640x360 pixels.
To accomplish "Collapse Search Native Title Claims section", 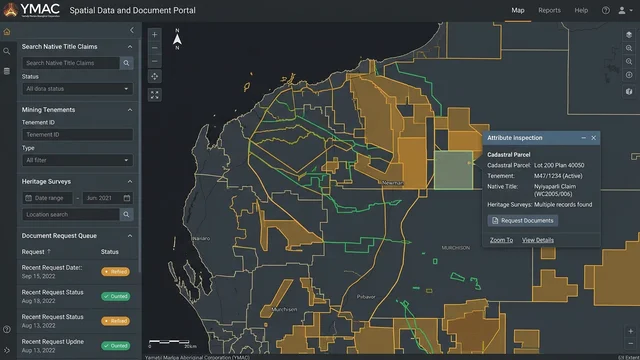I will click(x=130, y=47).
